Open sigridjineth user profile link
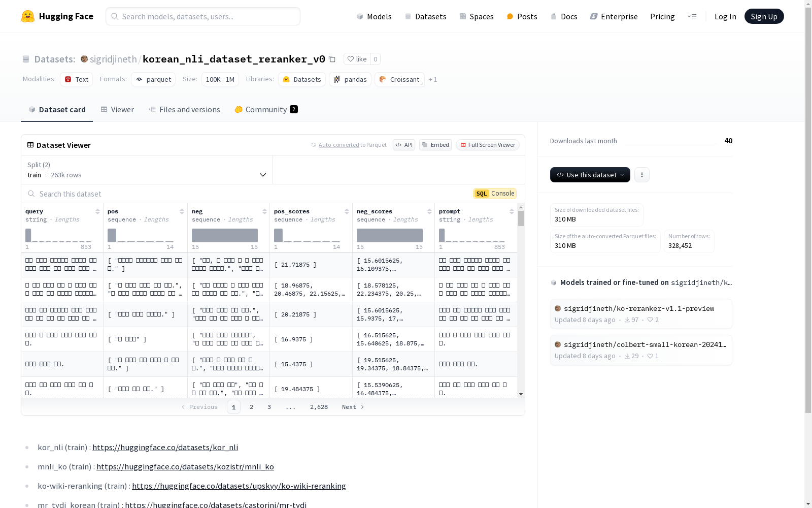812x508 pixels. pos(113,59)
